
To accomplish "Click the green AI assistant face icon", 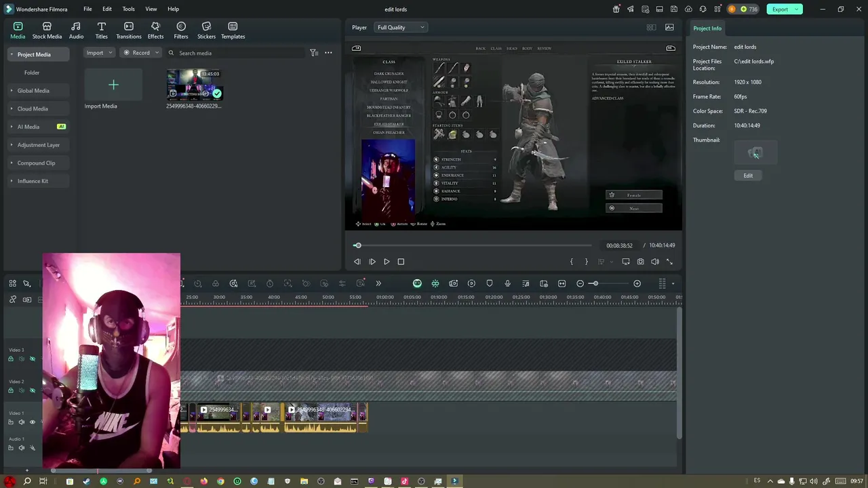I will (x=417, y=283).
